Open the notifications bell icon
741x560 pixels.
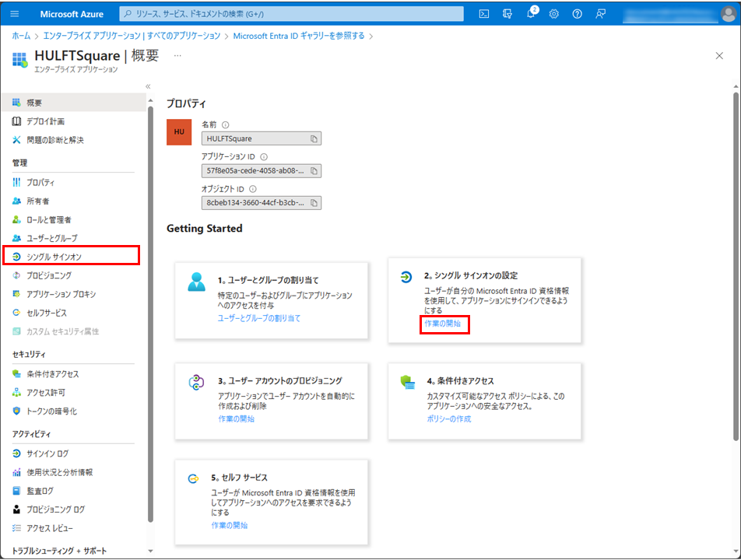click(531, 14)
